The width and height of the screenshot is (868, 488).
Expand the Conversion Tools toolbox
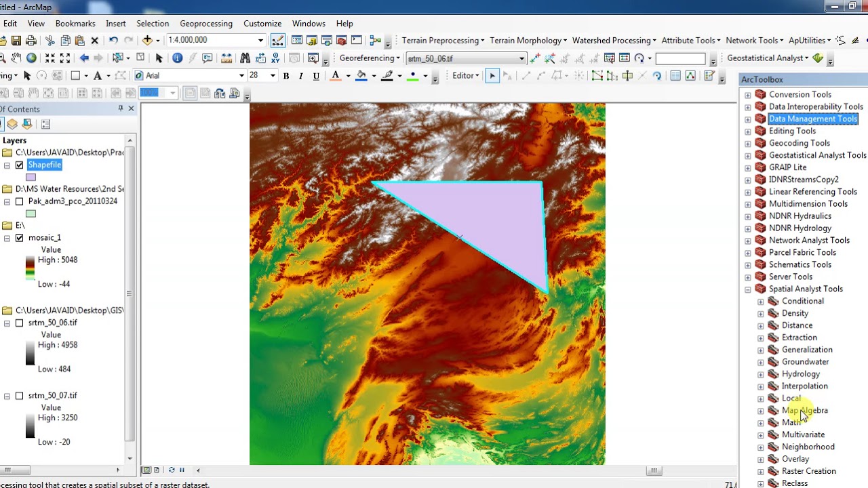click(x=748, y=95)
